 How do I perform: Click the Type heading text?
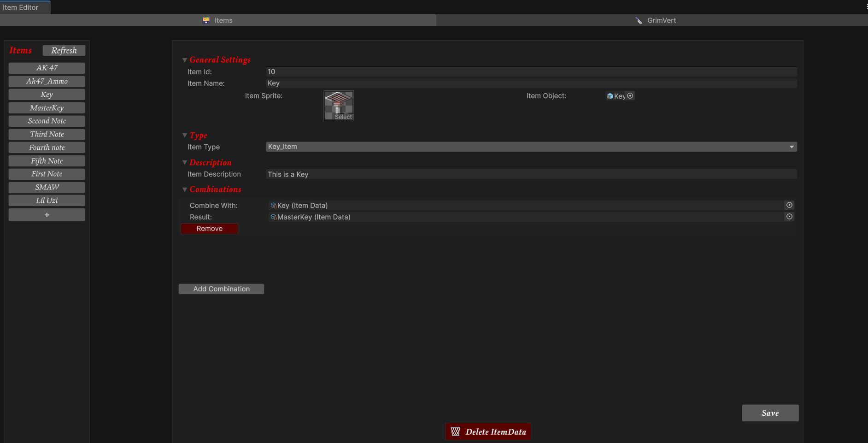coord(199,136)
